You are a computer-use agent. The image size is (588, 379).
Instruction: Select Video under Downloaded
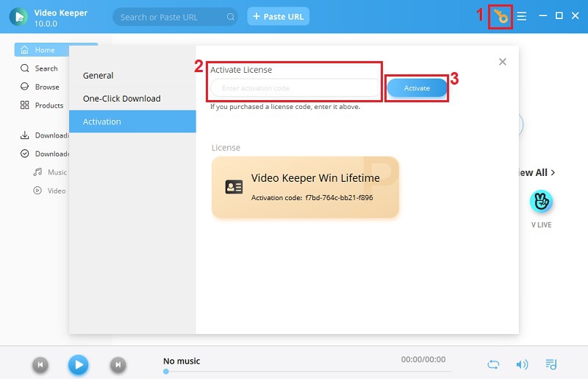click(49, 191)
